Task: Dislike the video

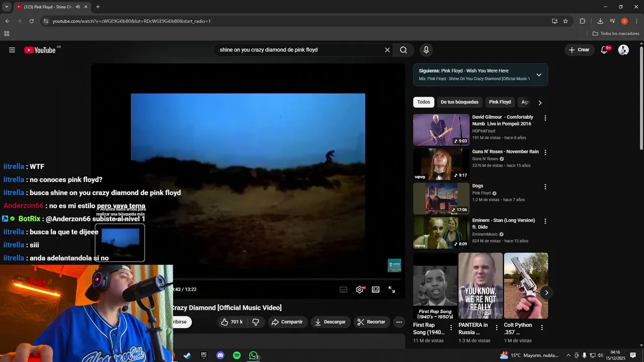Action: [x=256, y=322]
